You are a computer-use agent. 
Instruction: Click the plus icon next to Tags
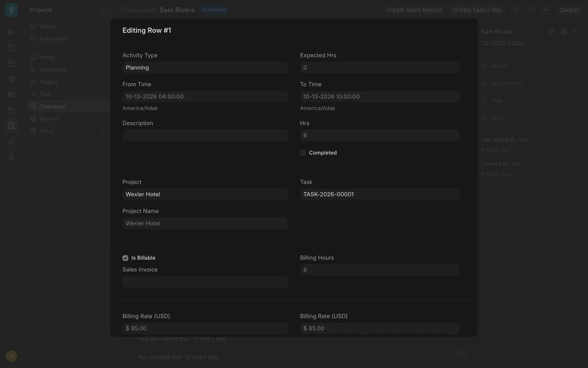(x=576, y=101)
